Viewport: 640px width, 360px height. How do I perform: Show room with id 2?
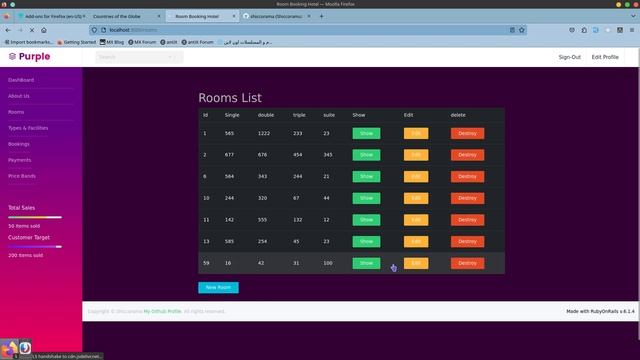pos(366,155)
